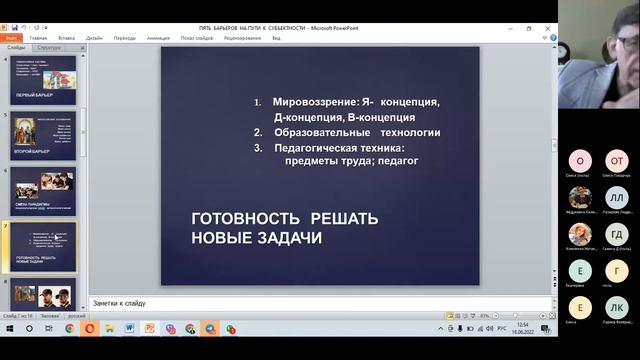640x360 pixels.
Task: Click the zoom out minus button
Action: coord(496,316)
